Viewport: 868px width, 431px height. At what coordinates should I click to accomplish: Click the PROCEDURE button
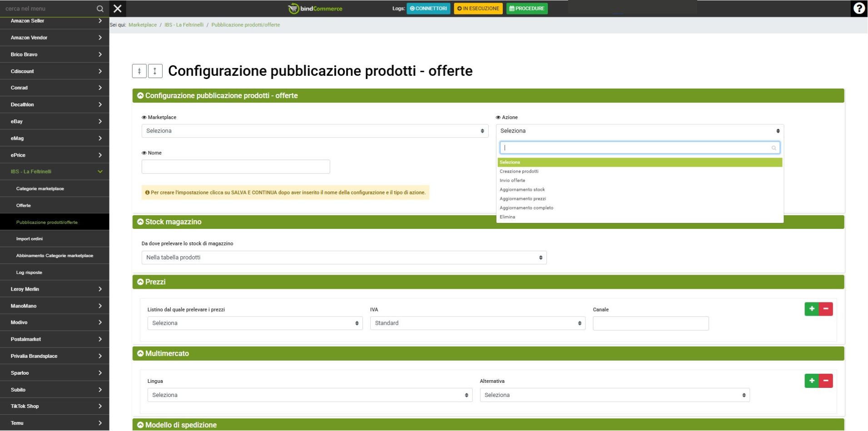click(526, 9)
